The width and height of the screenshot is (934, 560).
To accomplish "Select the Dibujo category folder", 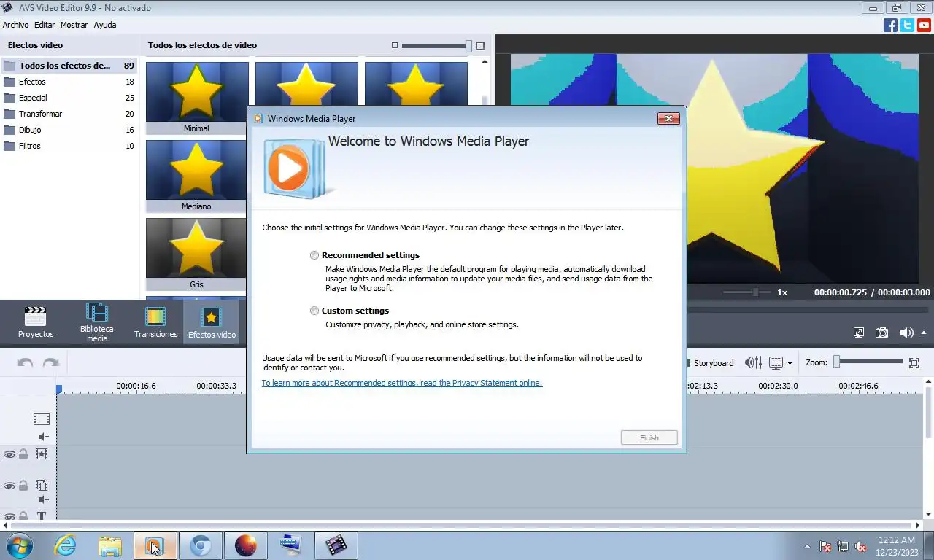I will (x=69, y=130).
